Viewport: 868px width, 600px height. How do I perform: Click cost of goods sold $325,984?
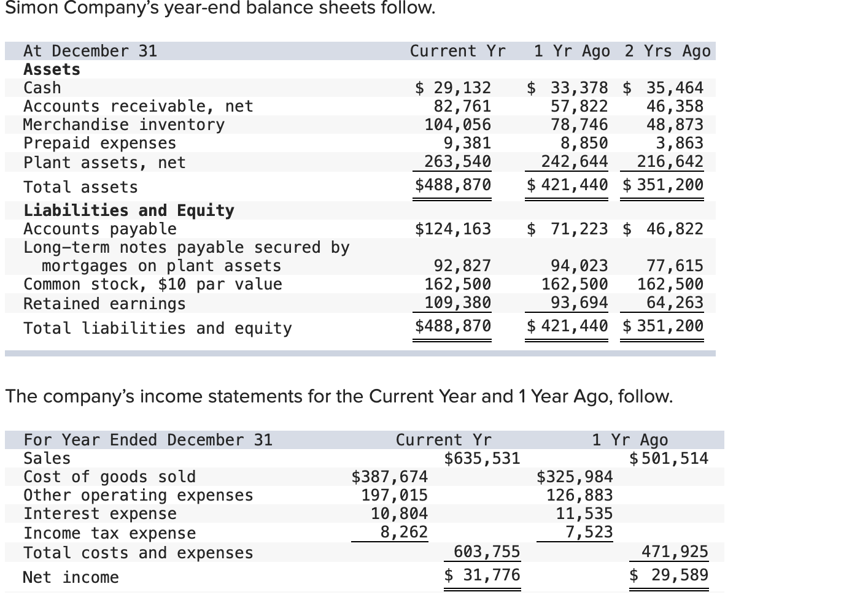(x=575, y=477)
